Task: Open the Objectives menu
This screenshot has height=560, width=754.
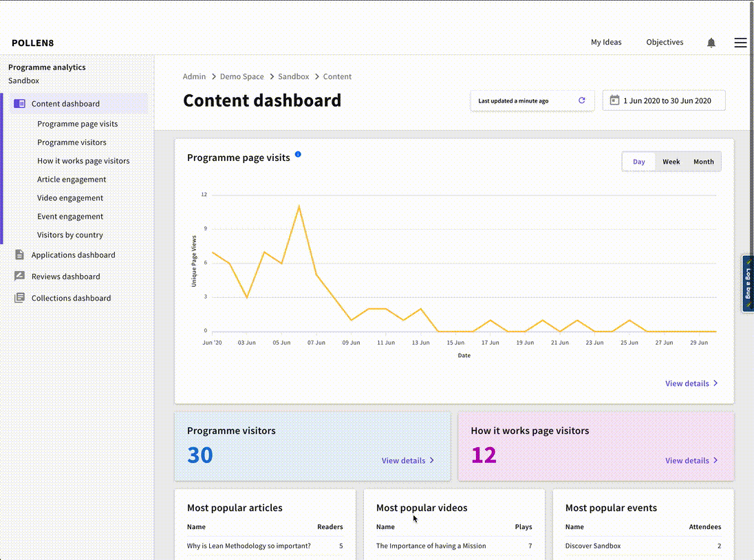Action: pos(664,42)
